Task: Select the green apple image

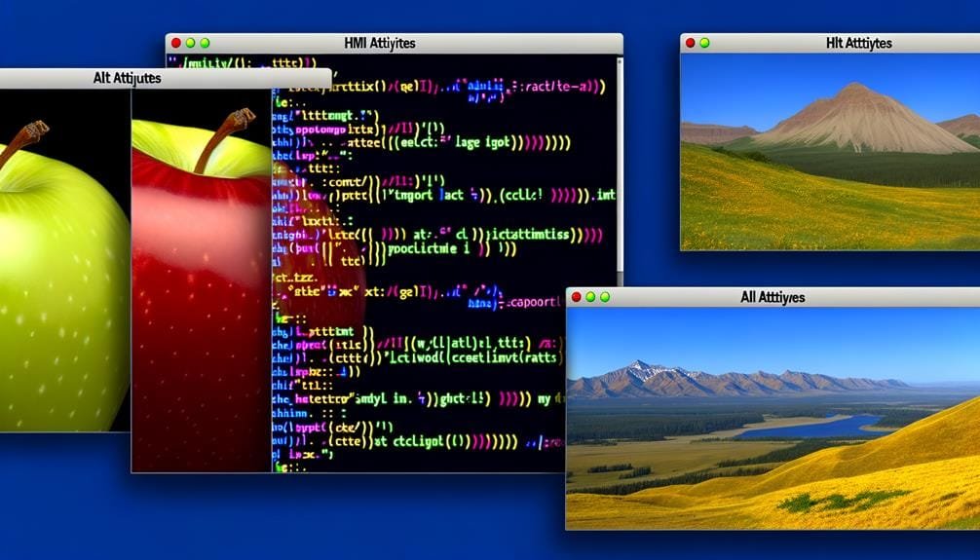Action: (x=58, y=273)
